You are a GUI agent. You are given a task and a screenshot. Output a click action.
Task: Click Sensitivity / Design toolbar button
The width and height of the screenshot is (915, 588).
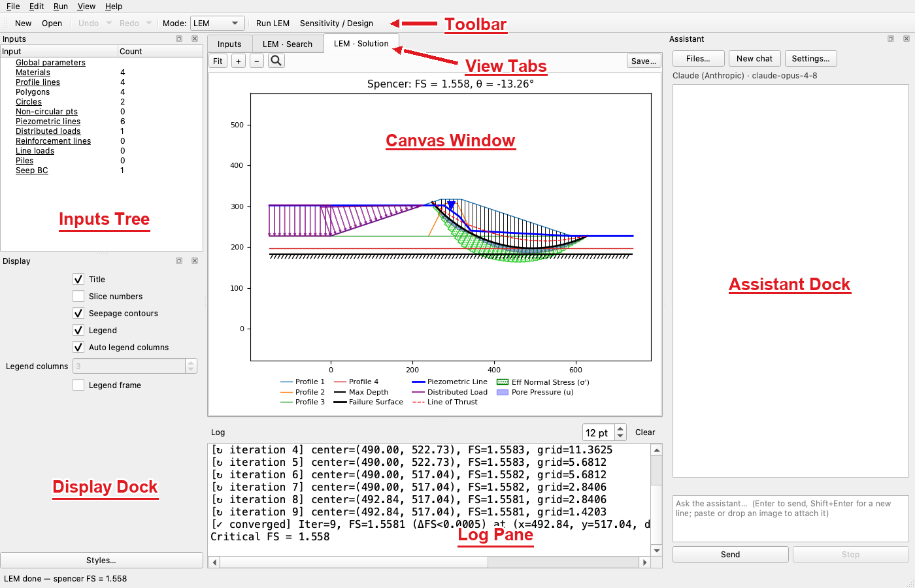[337, 24]
